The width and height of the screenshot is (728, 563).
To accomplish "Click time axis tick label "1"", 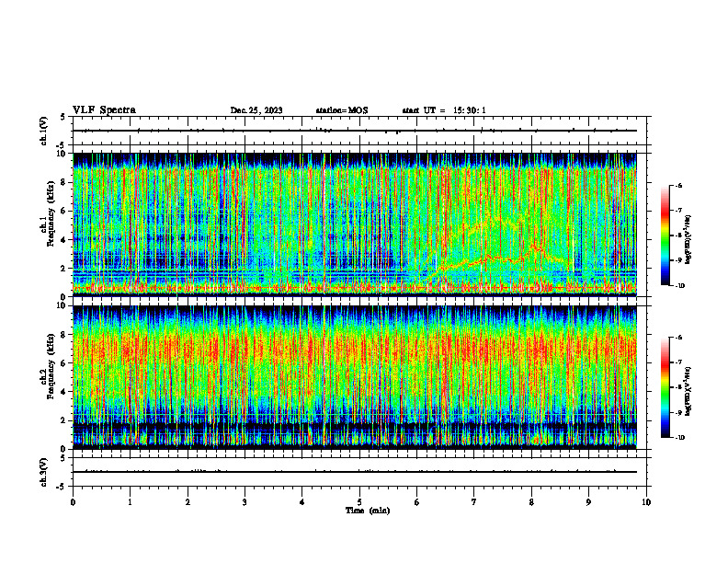I will coord(130,502).
